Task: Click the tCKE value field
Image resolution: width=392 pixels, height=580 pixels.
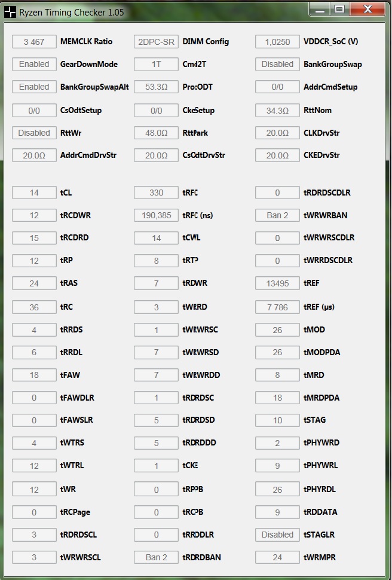Action: pyautogui.click(x=156, y=466)
